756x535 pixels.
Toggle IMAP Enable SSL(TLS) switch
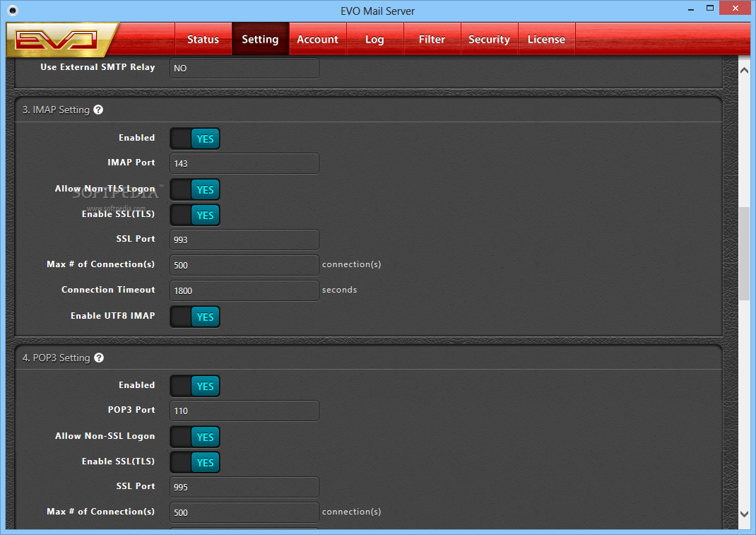[195, 215]
